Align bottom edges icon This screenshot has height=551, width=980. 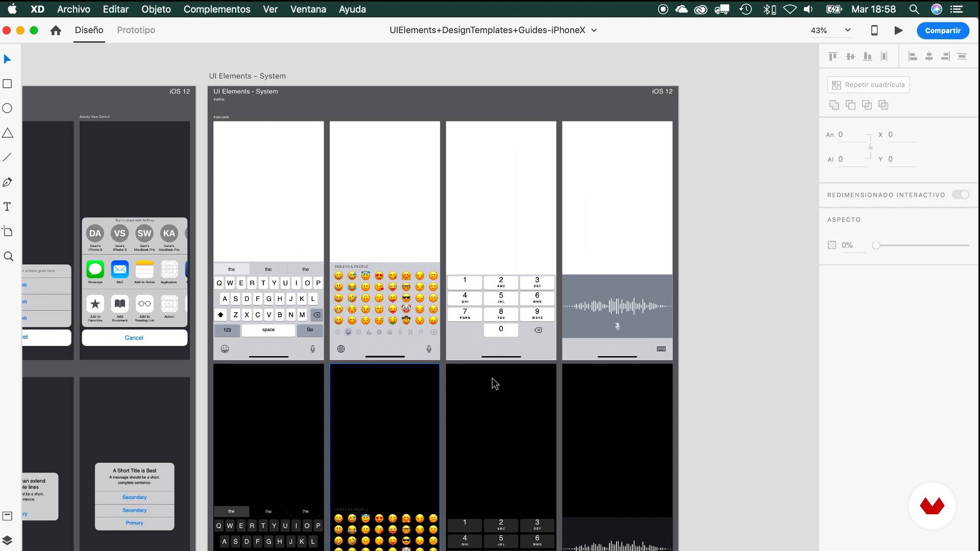[x=867, y=56]
